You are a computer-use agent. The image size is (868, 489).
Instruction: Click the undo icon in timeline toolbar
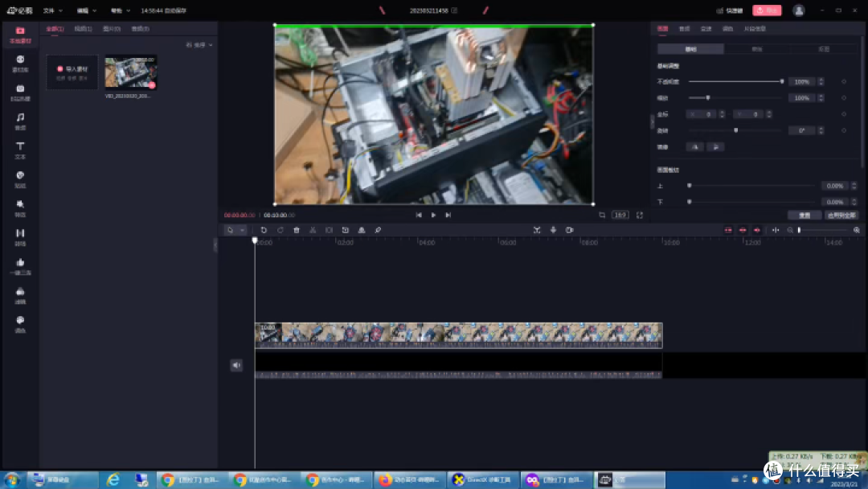tap(264, 230)
